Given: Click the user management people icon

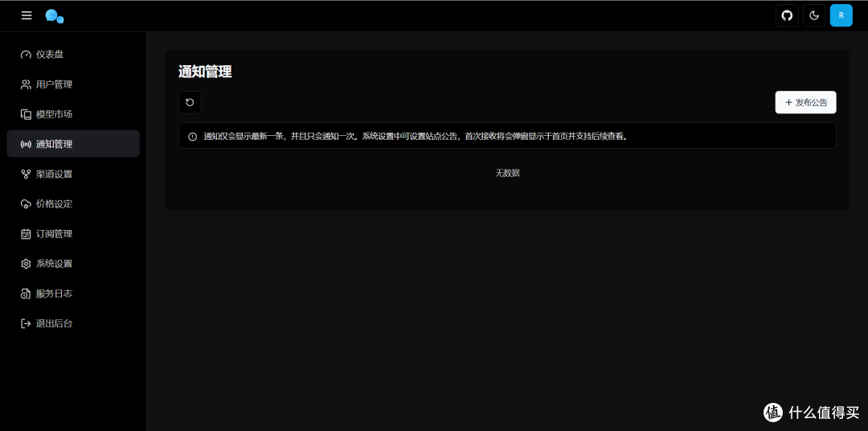Looking at the screenshot, I should [x=26, y=84].
